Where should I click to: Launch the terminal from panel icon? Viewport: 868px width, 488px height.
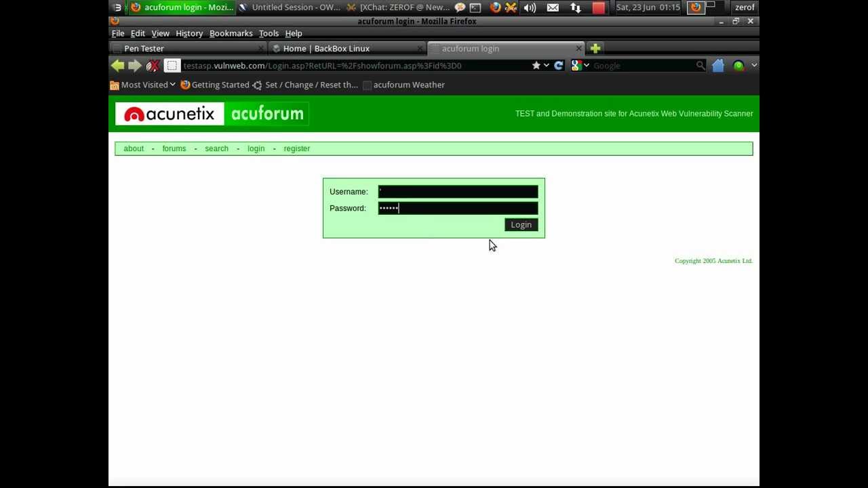point(475,7)
